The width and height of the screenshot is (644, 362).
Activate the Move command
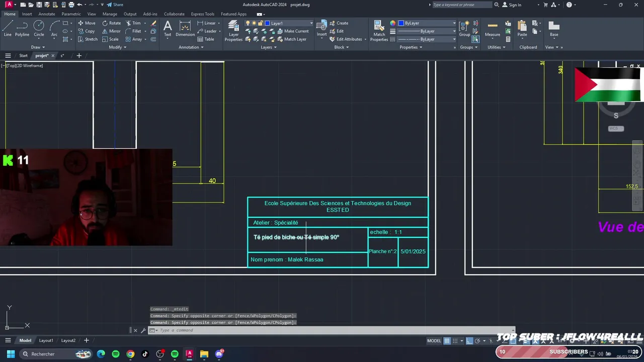pos(87,23)
